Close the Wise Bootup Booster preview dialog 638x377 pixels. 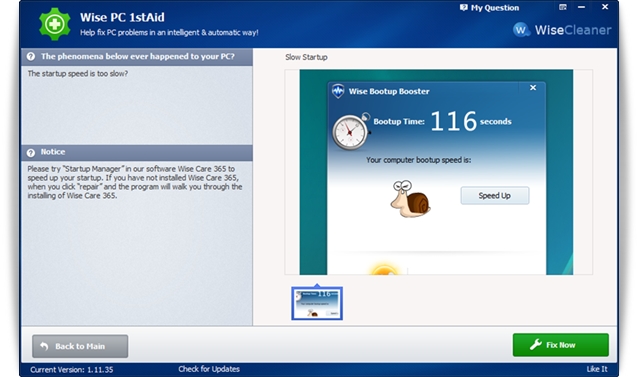(x=533, y=88)
